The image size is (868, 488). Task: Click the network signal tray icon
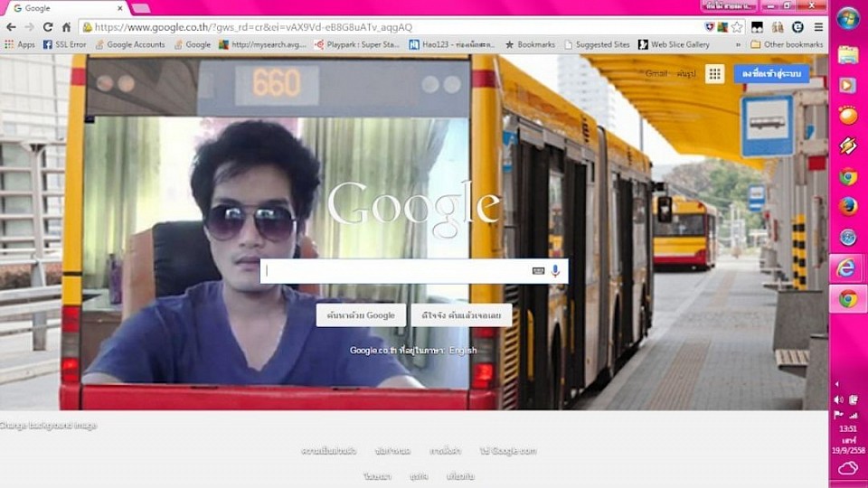tap(854, 415)
